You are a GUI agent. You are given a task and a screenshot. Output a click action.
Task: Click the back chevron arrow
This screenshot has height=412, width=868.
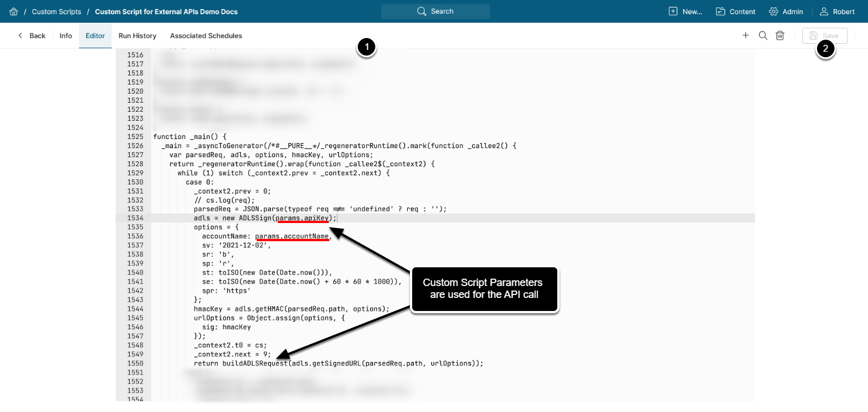tap(20, 36)
